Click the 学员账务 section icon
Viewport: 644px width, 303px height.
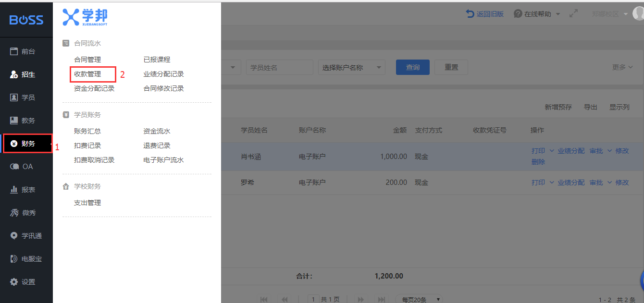click(66, 115)
